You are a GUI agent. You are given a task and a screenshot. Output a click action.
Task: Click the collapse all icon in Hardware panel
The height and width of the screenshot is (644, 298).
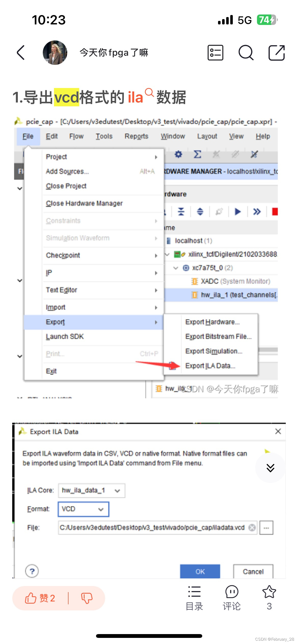click(181, 211)
